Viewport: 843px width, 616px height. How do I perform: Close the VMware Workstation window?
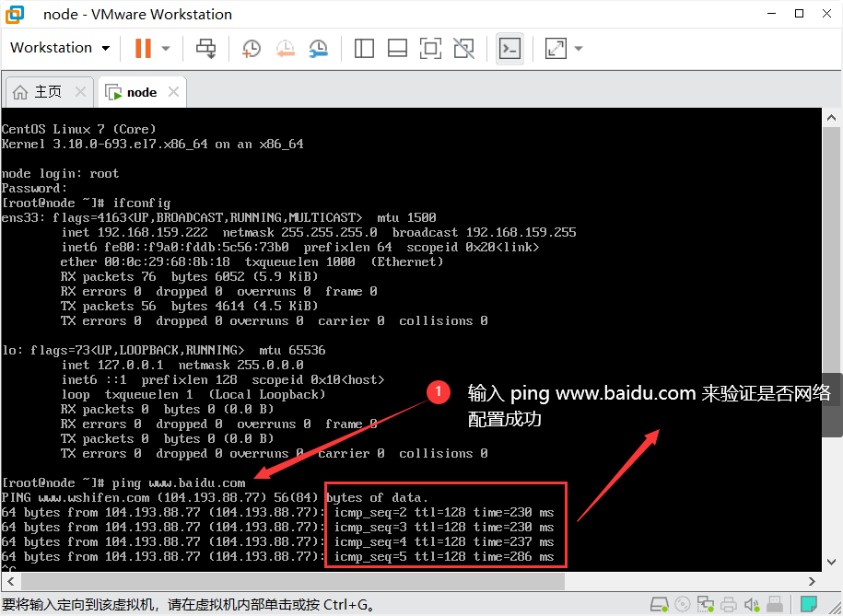coord(826,14)
